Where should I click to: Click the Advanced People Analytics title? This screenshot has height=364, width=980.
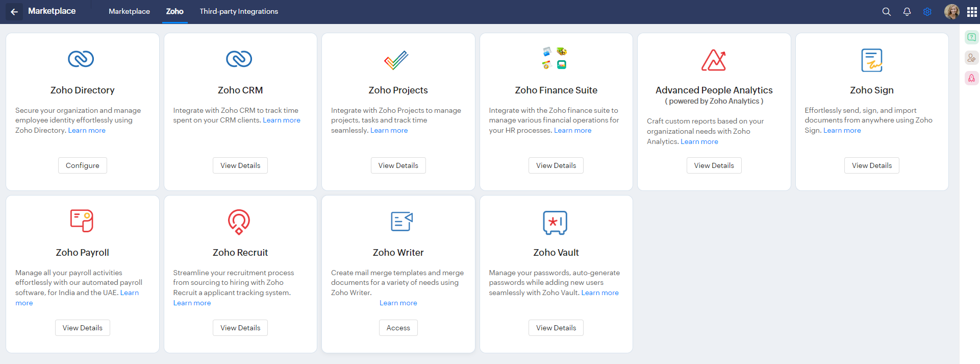[714, 90]
